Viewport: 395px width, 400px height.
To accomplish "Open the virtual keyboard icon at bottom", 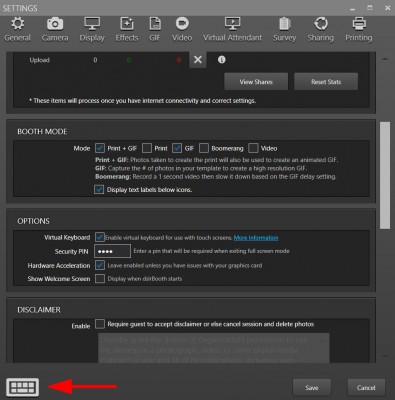I will [23, 388].
